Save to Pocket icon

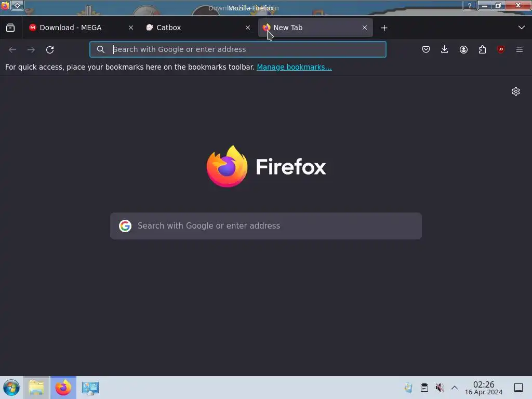pyautogui.click(x=426, y=49)
